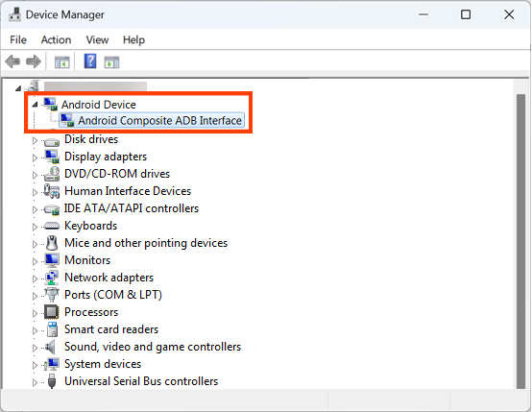The width and height of the screenshot is (532, 412).
Task: Select Sound, video and game controllers label
Action: [153, 347]
